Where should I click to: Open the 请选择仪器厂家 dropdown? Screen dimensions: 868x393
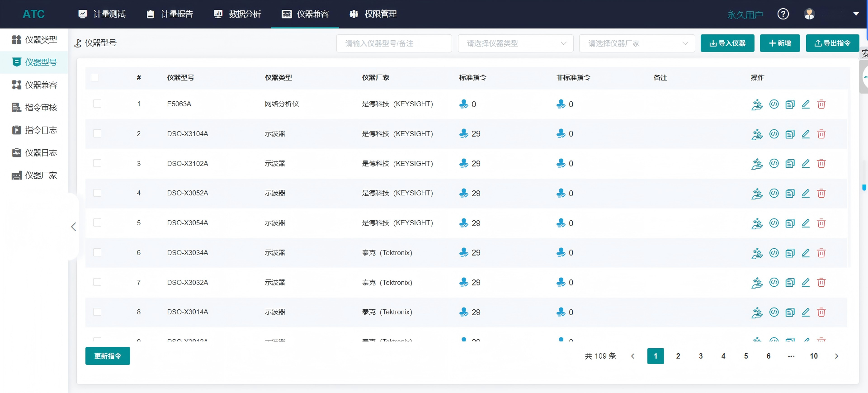tap(637, 43)
